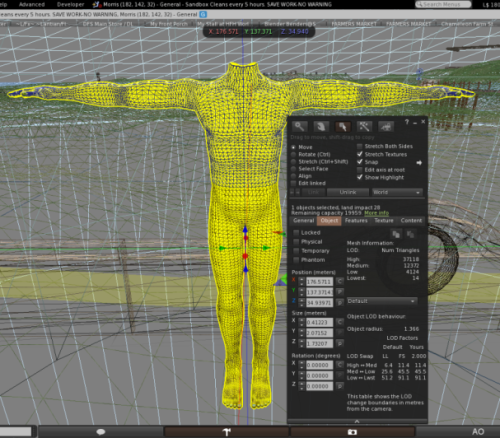
Task: Open the More info link
Action: pyautogui.click(x=376, y=213)
